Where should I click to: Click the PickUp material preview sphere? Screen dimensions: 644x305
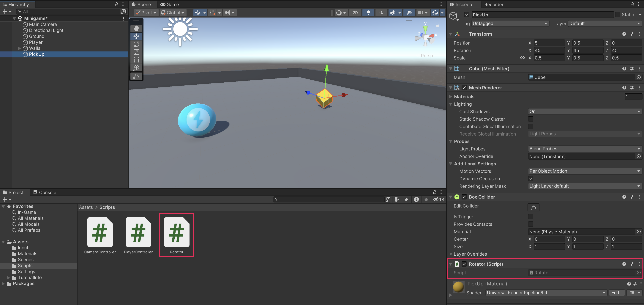[458, 287]
